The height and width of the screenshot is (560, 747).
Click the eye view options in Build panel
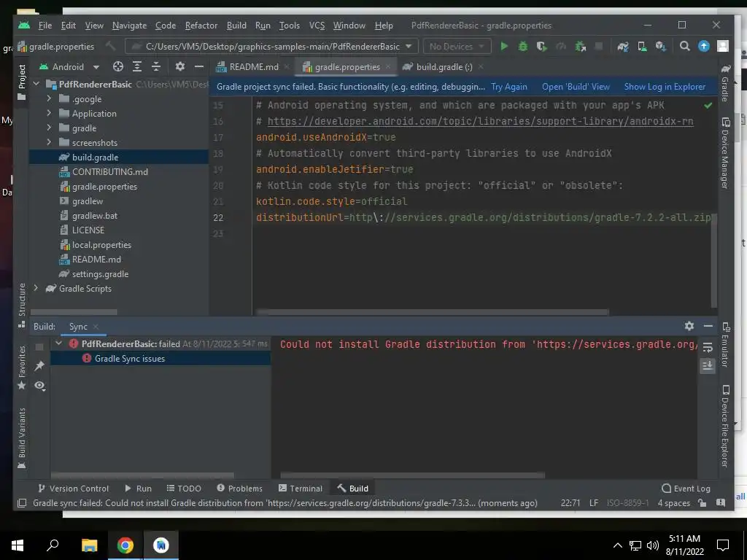[x=39, y=385]
